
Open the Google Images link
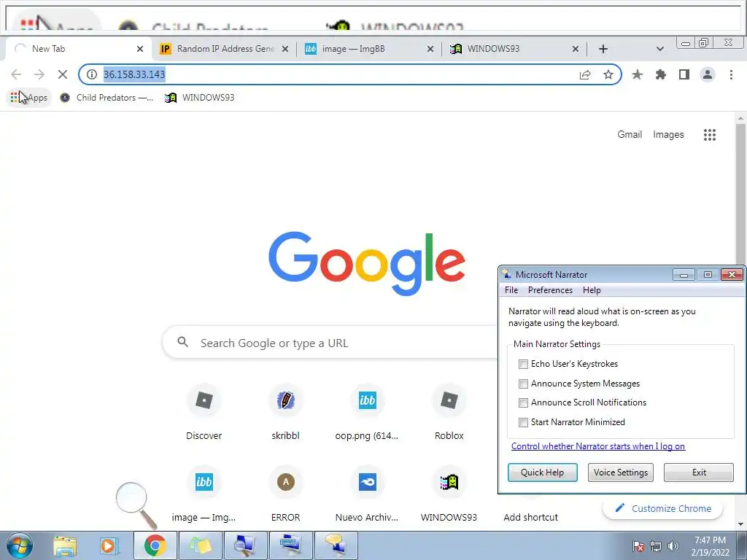[668, 135]
